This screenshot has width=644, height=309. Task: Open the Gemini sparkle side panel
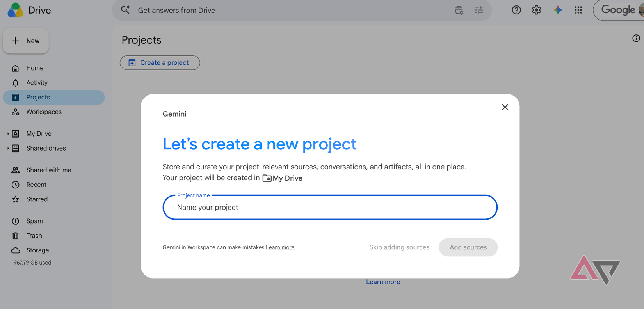click(x=558, y=10)
